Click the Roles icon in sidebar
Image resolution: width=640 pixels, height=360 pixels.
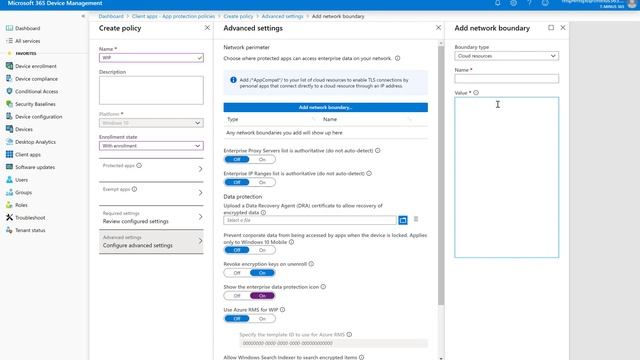tap(9, 205)
